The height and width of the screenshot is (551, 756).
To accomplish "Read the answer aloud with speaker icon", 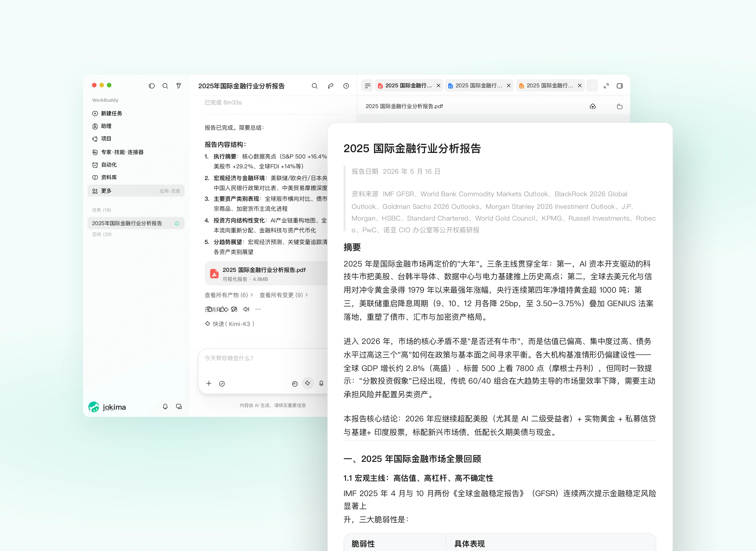I will [x=246, y=309].
